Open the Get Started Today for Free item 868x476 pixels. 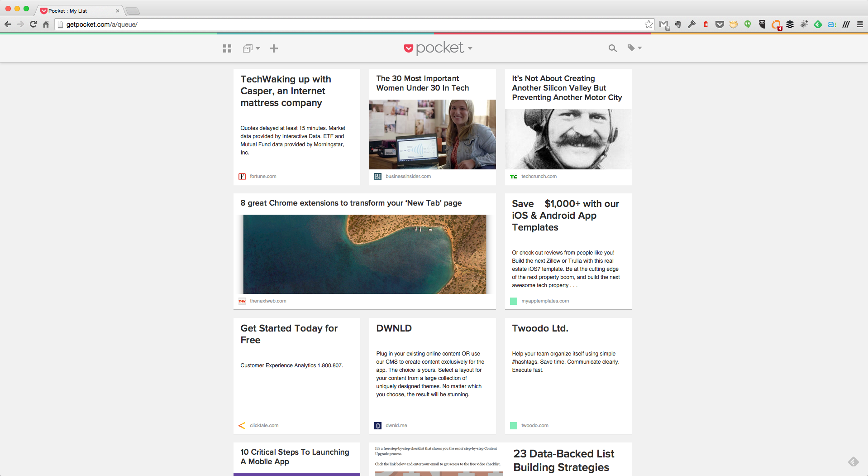click(x=289, y=334)
